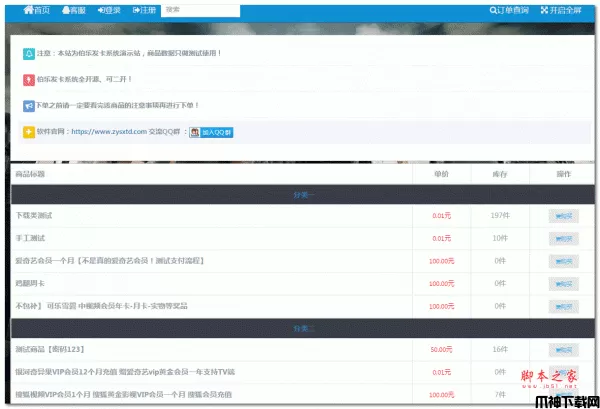
Task: Click the 库存 column header
Action: tap(500, 174)
